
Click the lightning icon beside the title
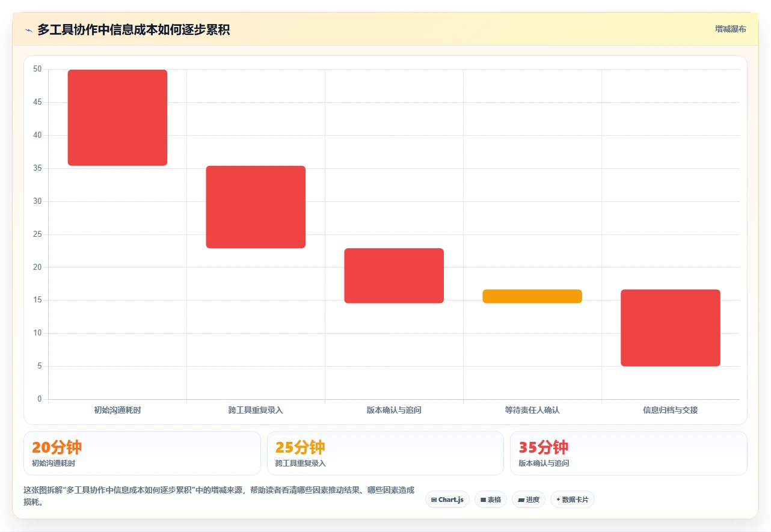coord(28,30)
